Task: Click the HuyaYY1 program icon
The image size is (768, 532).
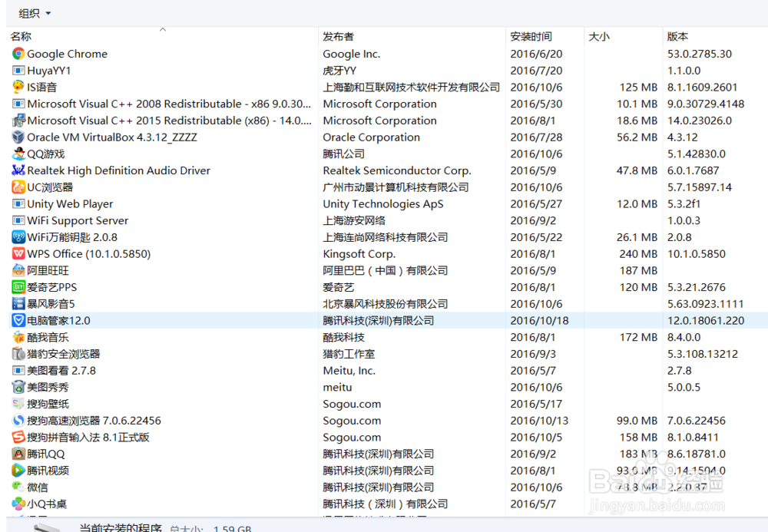Action: coord(18,71)
